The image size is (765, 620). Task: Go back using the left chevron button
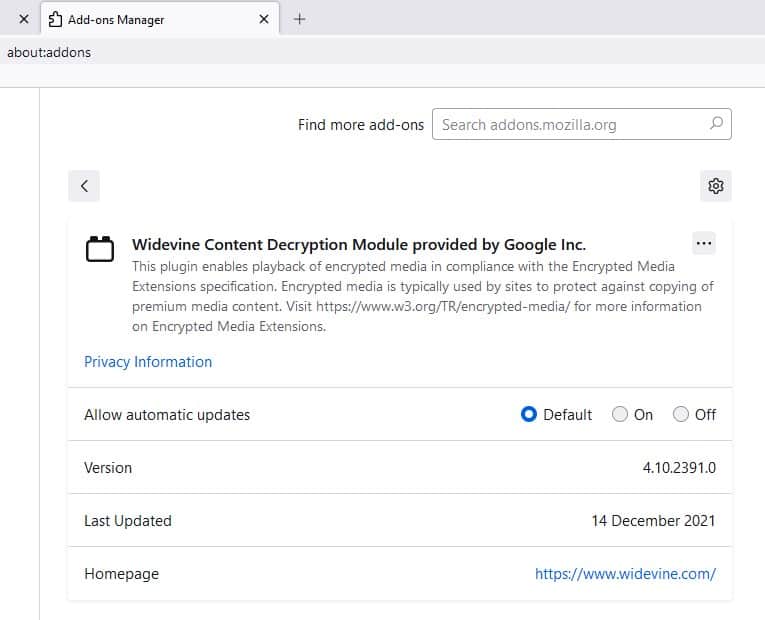[x=84, y=186]
